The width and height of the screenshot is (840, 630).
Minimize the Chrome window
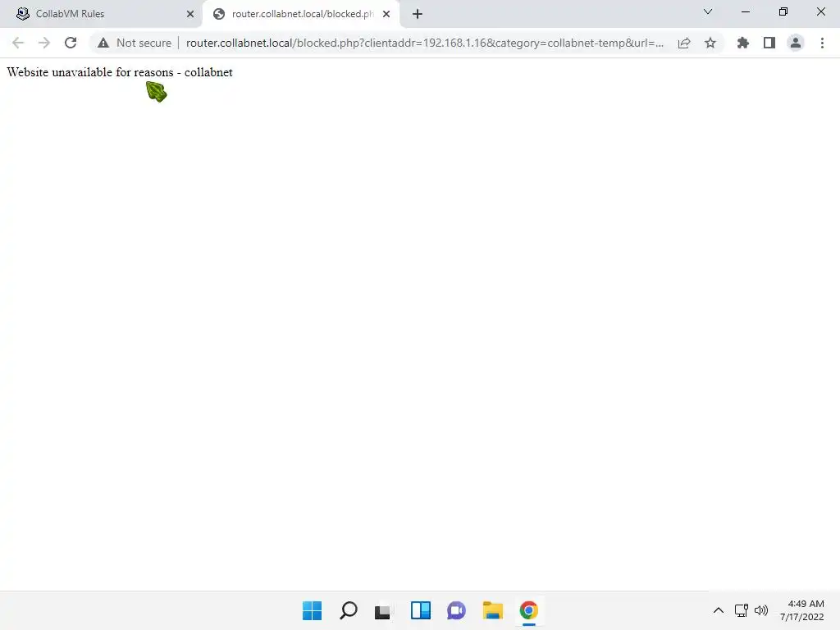tap(745, 11)
